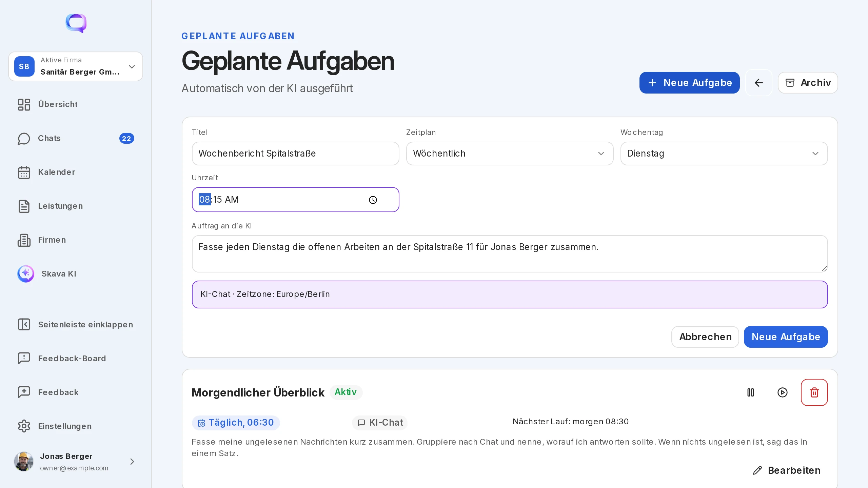Delete the Morgendlicher Überblick task
This screenshot has height=488, width=868.
[814, 392]
